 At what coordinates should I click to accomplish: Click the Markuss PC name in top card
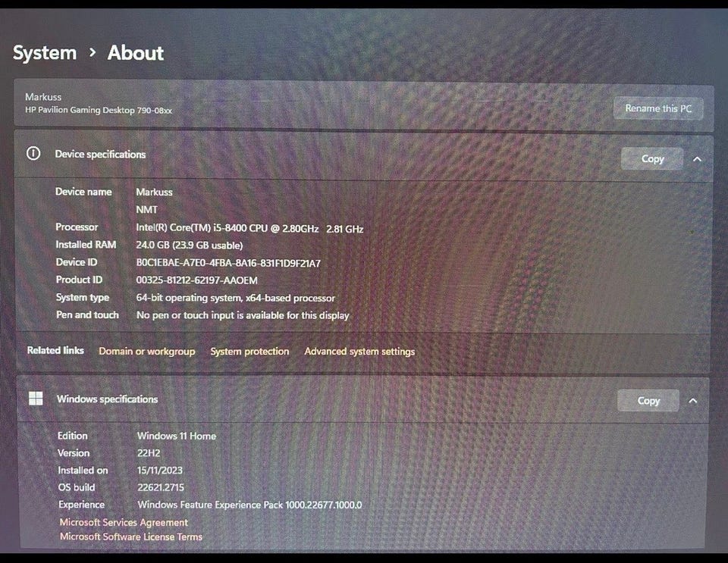43,97
